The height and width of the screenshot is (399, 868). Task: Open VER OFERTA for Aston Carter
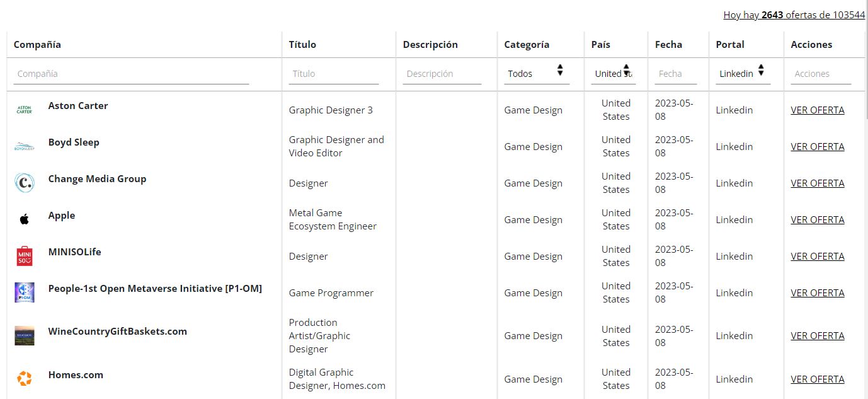click(818, 110)
